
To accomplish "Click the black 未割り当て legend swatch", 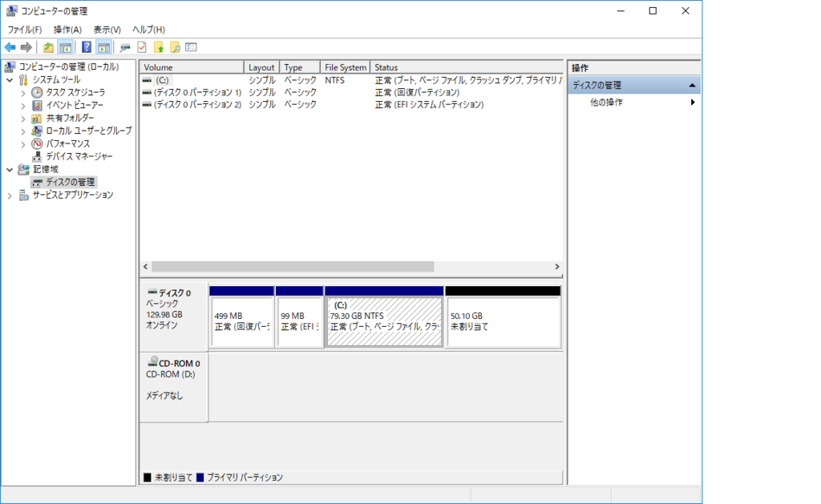I will tap(148, 478).
